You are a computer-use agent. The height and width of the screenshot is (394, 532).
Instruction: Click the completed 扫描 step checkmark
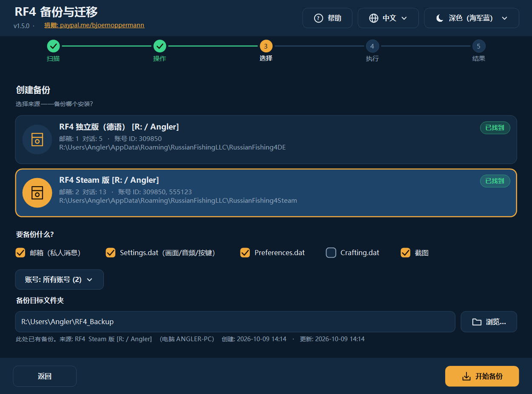coord(53,46)
